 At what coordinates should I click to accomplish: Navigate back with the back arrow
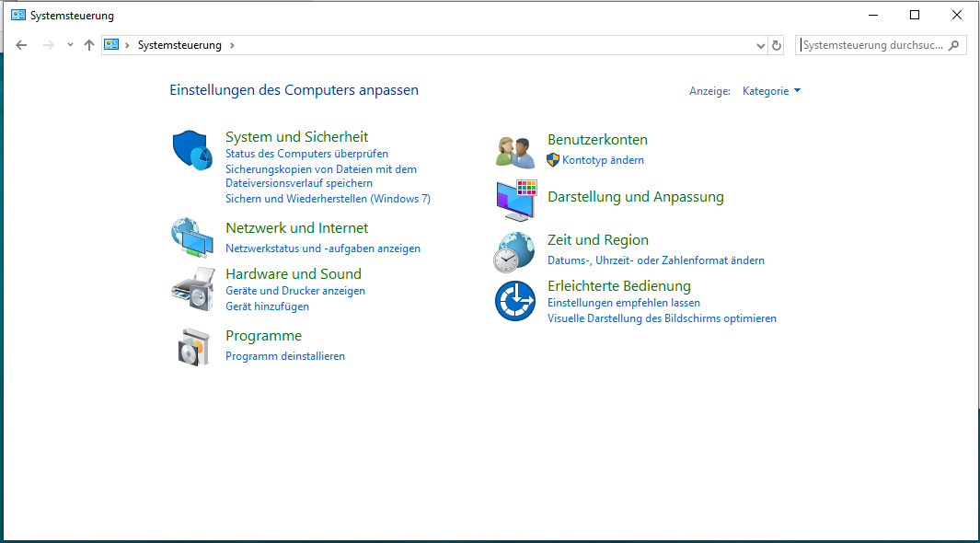pos(21,45)
